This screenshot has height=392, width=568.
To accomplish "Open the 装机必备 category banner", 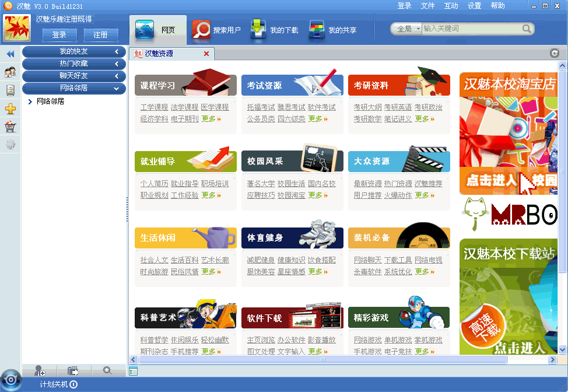I will [399, 237].
